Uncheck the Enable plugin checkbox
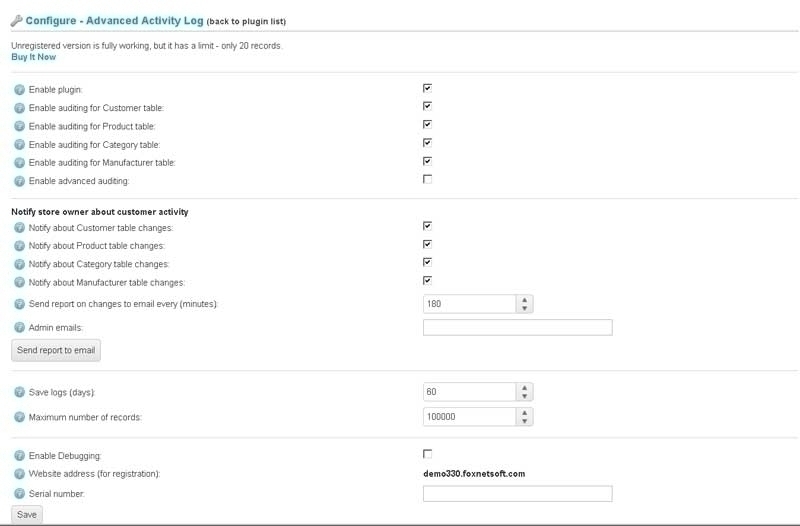The height and width of the screenshot is (526, 800). pyautogui.click(x=428, y=88)
